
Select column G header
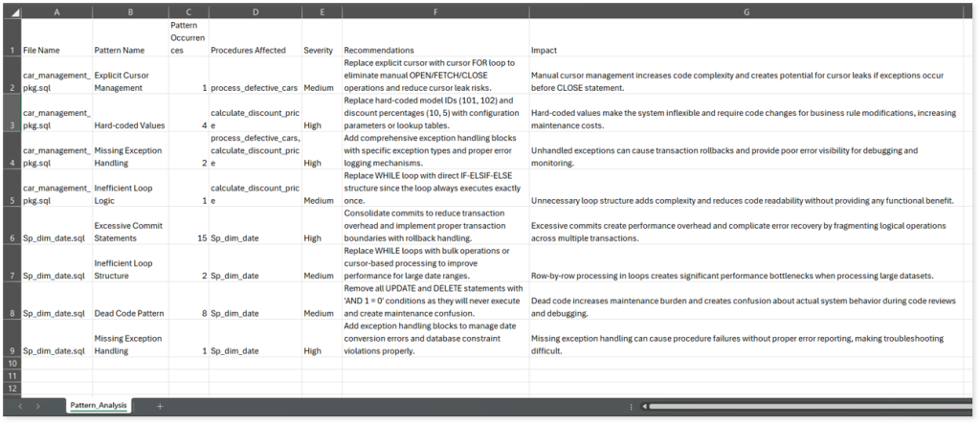[746, 11]
